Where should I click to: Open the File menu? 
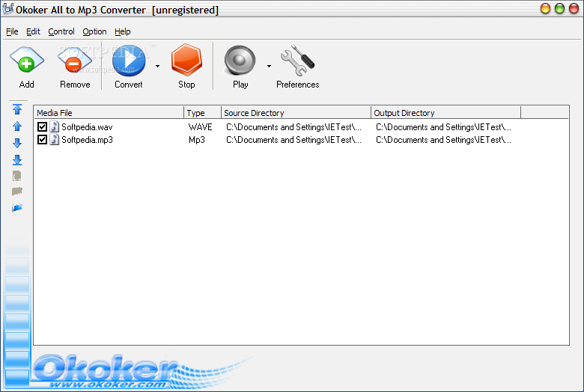coord(12,31)
